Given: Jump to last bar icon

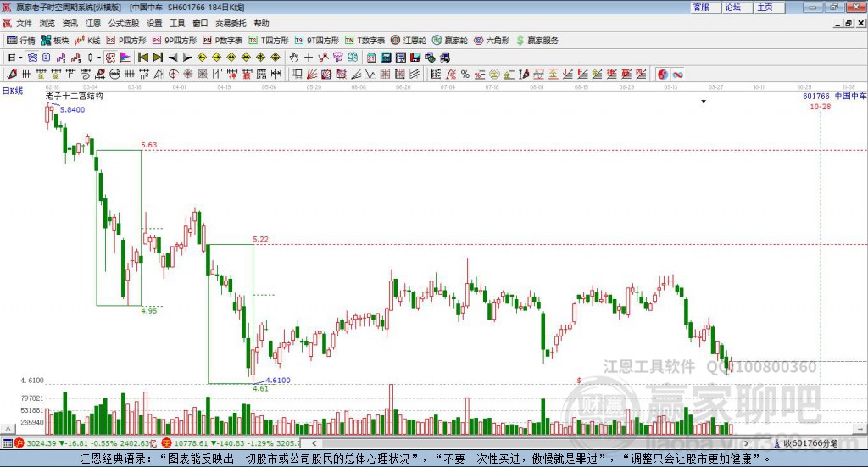Looking at the screenshot, I should point(158,58).
